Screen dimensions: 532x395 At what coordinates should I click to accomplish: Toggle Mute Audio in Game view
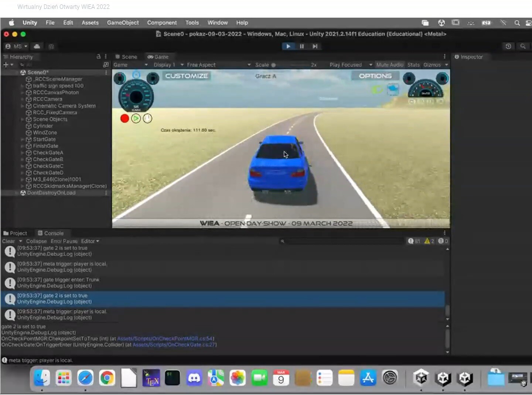pos(389,65)
